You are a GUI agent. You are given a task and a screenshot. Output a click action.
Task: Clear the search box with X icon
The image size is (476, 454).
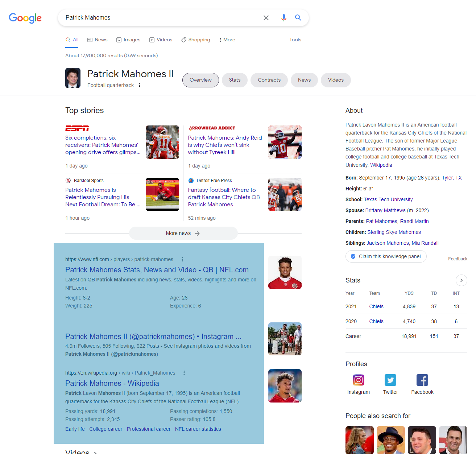coord(266,18)
